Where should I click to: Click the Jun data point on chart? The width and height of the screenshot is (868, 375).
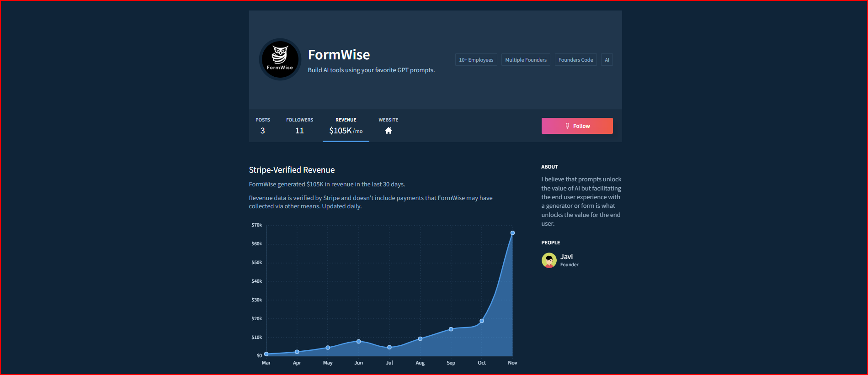(x=359, y=342)
